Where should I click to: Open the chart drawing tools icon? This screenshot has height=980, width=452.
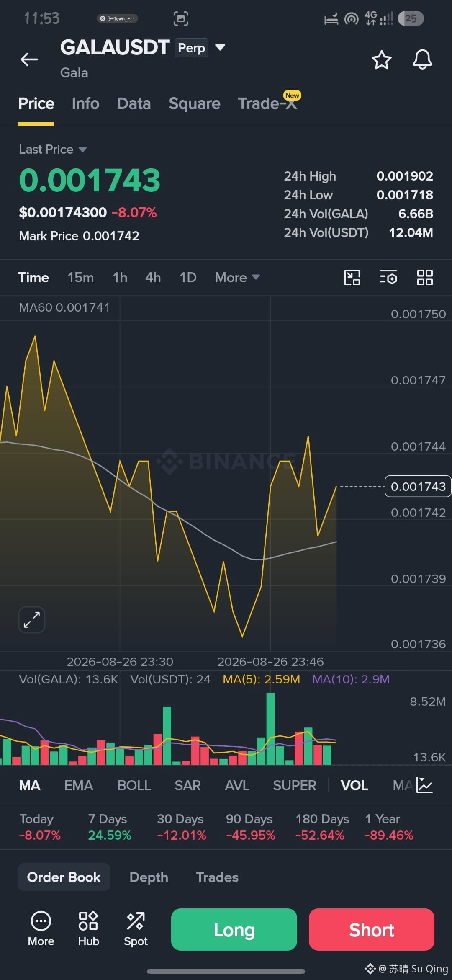click(352, 277)
